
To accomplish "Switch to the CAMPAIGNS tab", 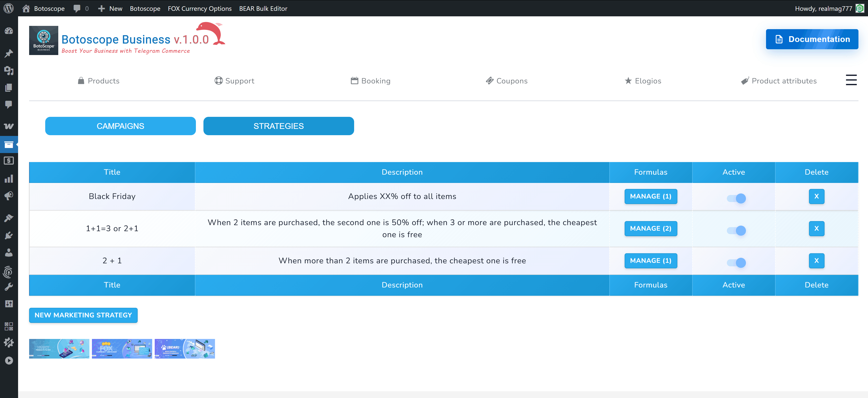I will click(x=120, y=126).
